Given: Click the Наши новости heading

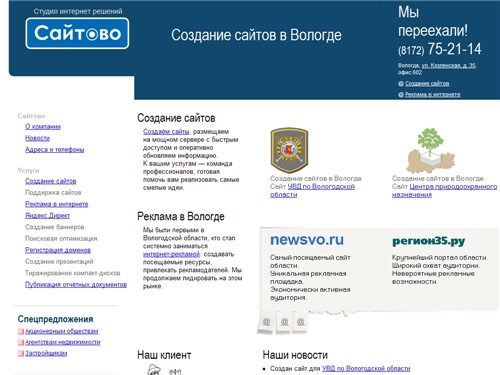Looking at the screenshot, I should click(295, 355).
